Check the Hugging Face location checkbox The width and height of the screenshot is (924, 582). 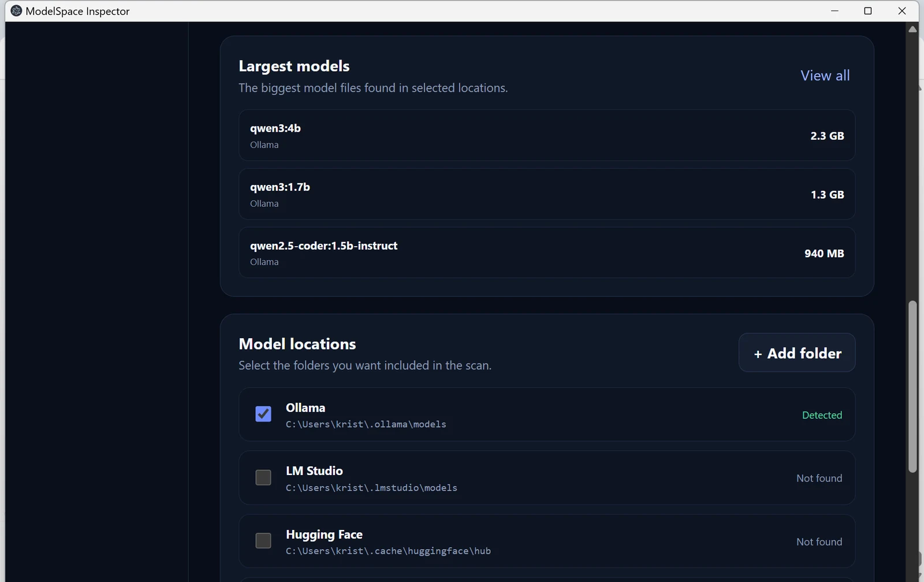[263, 540]
